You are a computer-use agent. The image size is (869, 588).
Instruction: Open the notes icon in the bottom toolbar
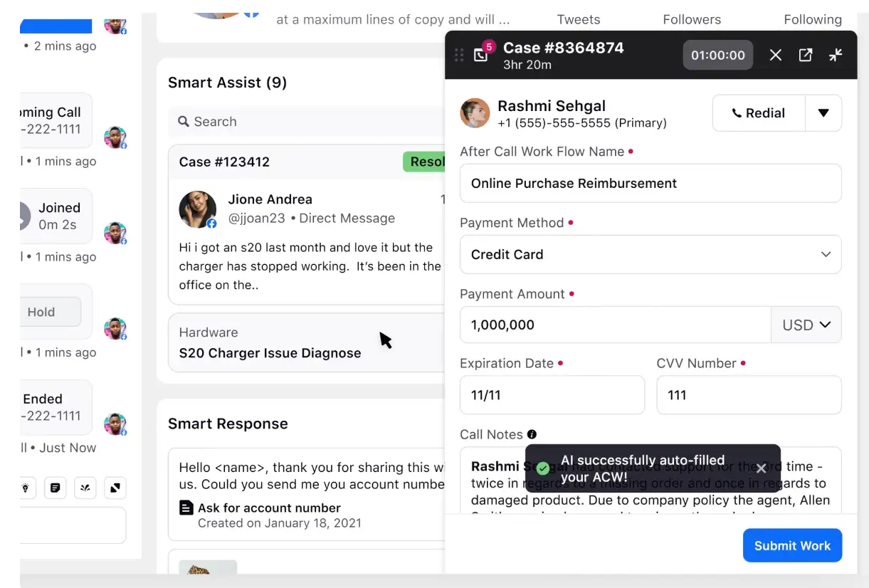(x=56, y=488)
